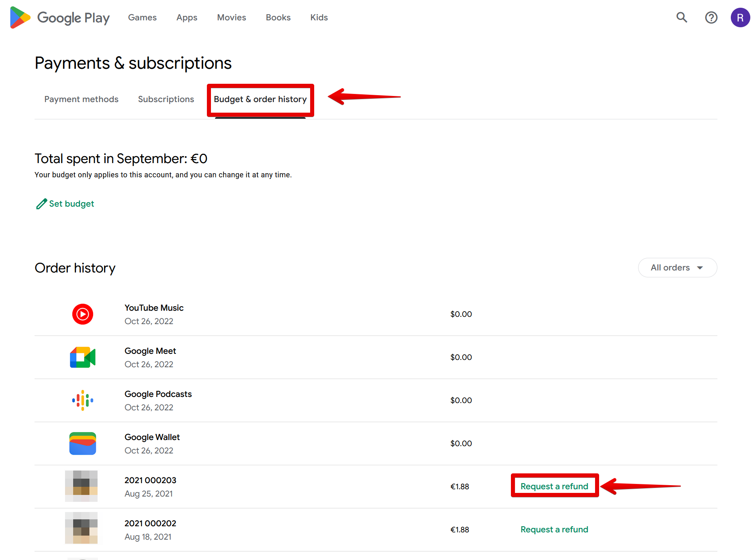Open the account avatar labeled R
The image size is (756, 560).
[x=740, y=17]
